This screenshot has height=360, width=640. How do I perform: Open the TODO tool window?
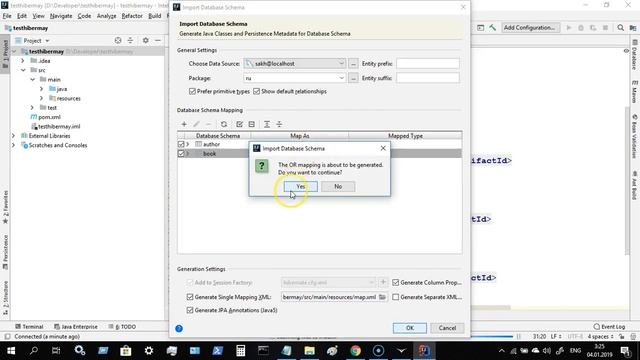click(122, 327)
